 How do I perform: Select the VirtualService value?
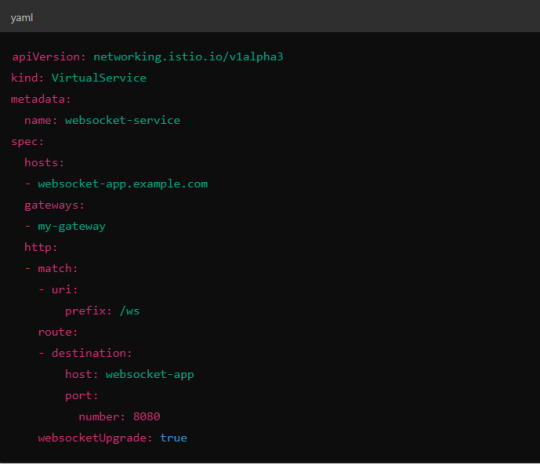[x=99, y=78]
